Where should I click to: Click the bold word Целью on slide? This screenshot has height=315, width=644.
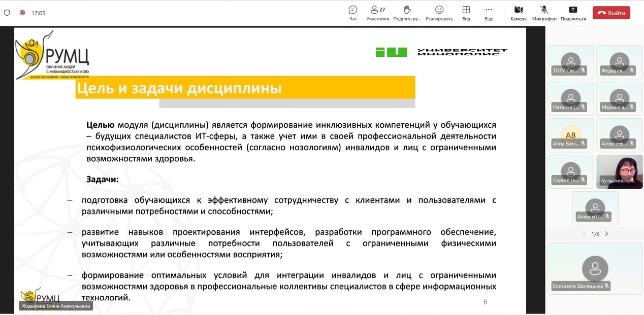coord(101,125)
